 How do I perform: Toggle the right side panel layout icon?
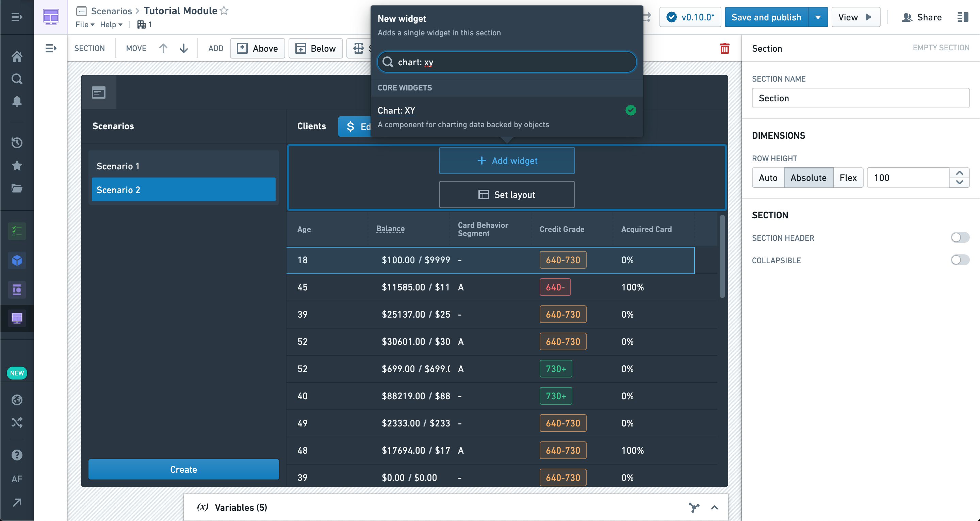(x=963, y=17)
